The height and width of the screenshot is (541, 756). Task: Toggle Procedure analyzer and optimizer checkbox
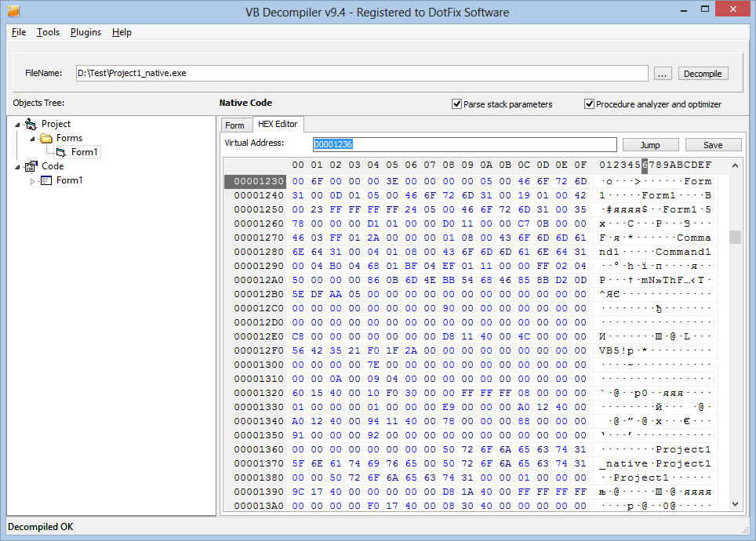click(589, 104)
